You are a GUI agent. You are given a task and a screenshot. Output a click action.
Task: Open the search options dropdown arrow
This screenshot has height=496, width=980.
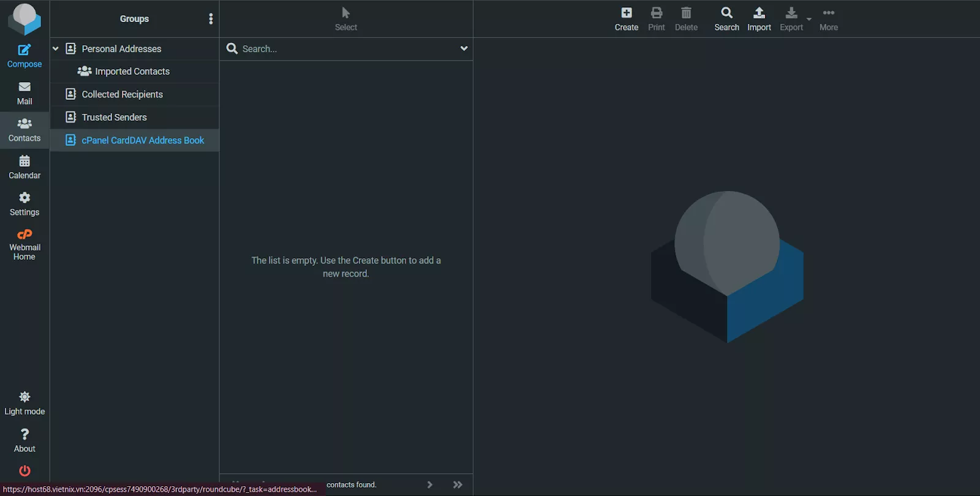pos(464,48)
